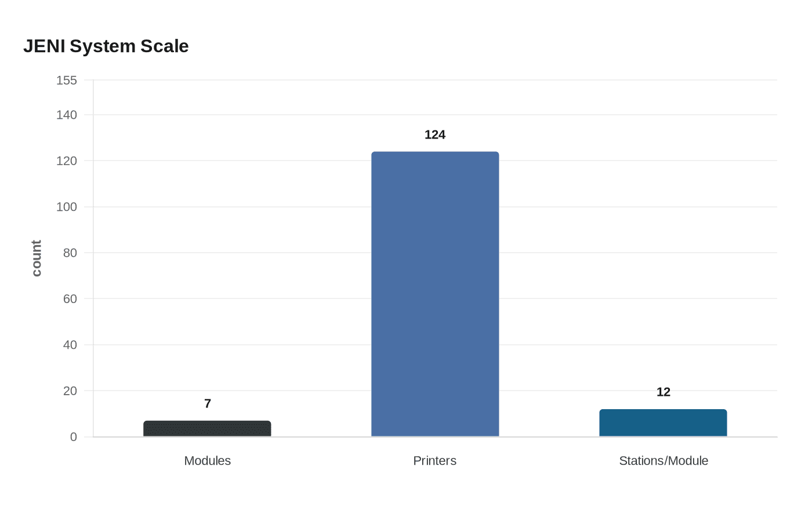Click the JENI System Scale chart title
This screenshot has height=510, width=812.
pyautogui.click(x=106, y=46)
